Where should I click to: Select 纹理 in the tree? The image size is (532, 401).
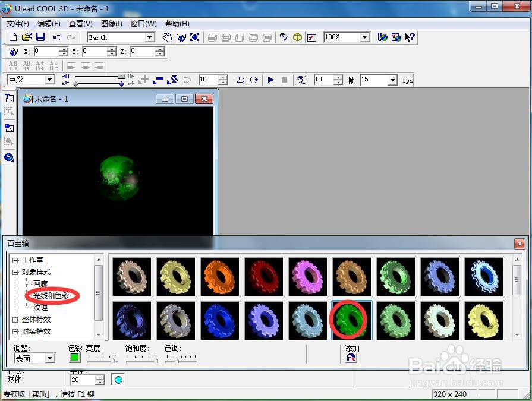click(40, 308)
